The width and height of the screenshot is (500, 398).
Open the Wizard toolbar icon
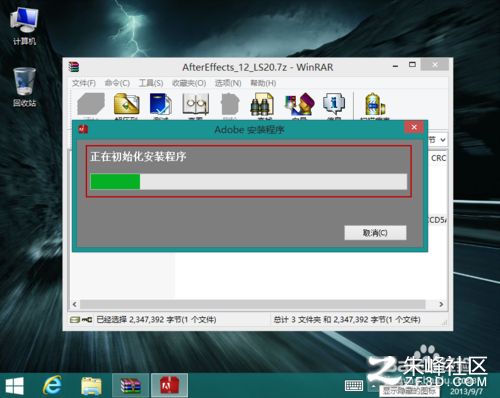pyautogui.click(x=299, y=104)
